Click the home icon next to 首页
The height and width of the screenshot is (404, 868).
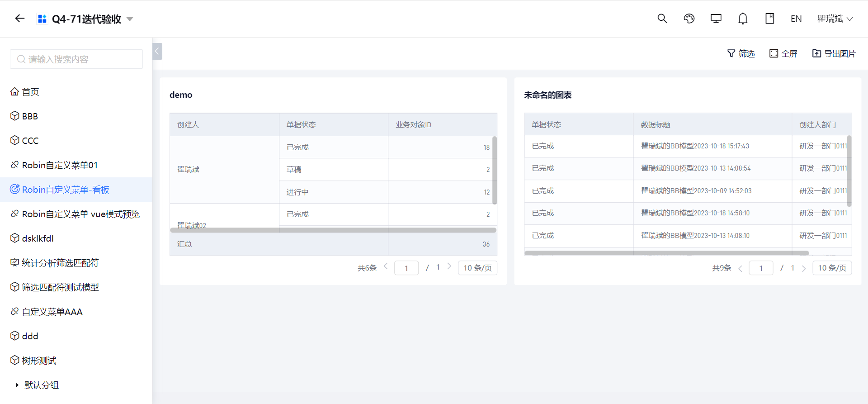[15, 92]
